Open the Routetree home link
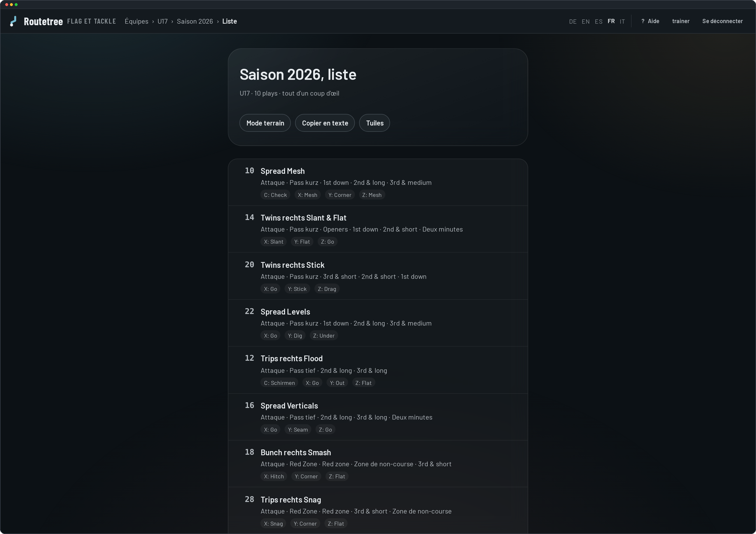This screenshot has height=534, width=756. click(43, 22)
